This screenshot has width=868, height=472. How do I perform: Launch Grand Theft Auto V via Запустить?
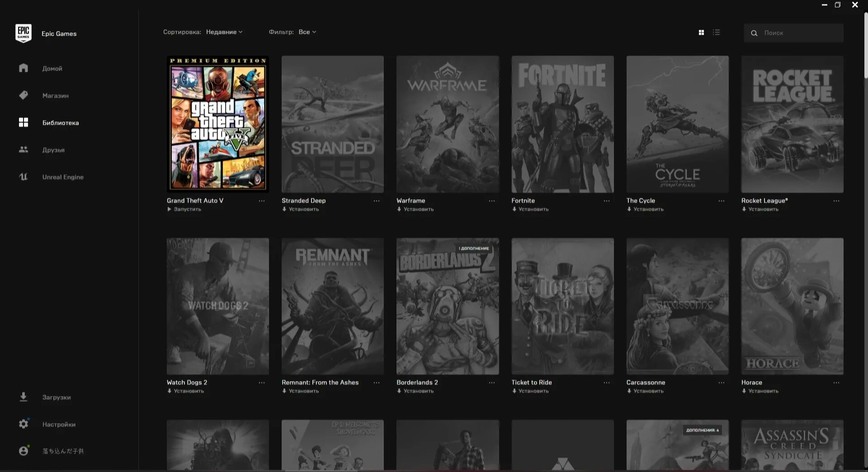(184, 209)
